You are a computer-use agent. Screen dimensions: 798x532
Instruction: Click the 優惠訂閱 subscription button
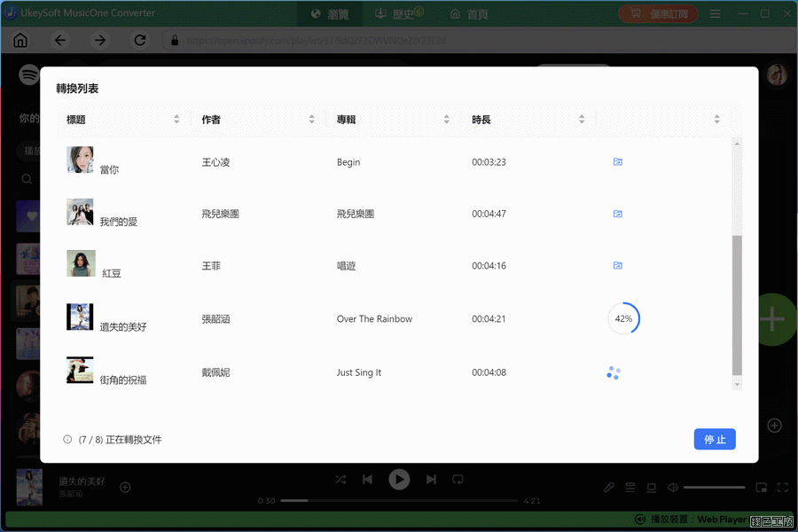pos(658,14)
